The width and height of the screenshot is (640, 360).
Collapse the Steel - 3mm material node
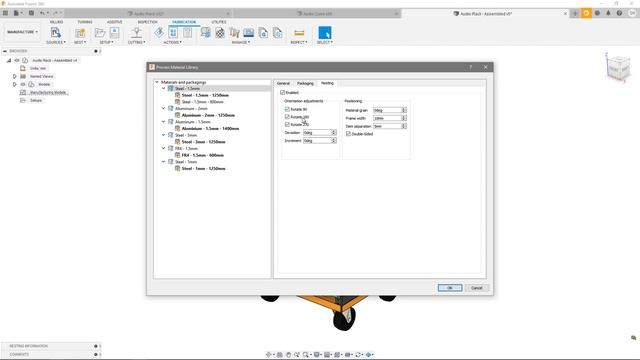click(x=164, y=135)
